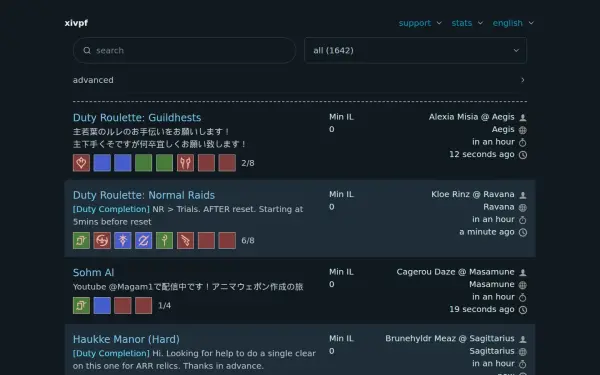600x375 pixels.
Task: Click the person icon beside Alexia Misia @ Aegis
Action: tap(523, 117)
